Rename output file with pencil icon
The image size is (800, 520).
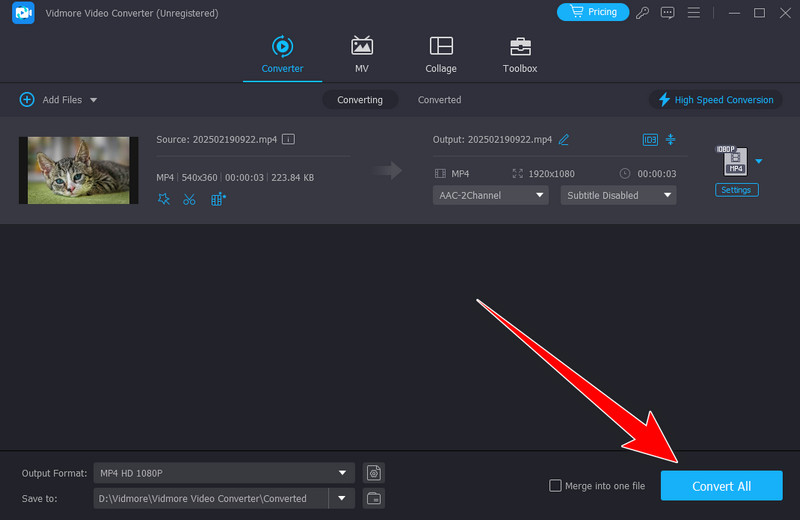(x=564, y=139)
